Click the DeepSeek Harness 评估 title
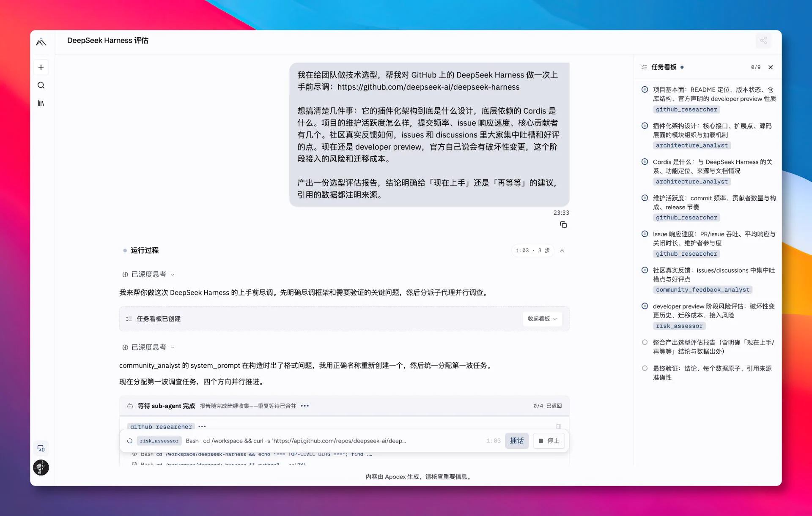 click(108, 41)
